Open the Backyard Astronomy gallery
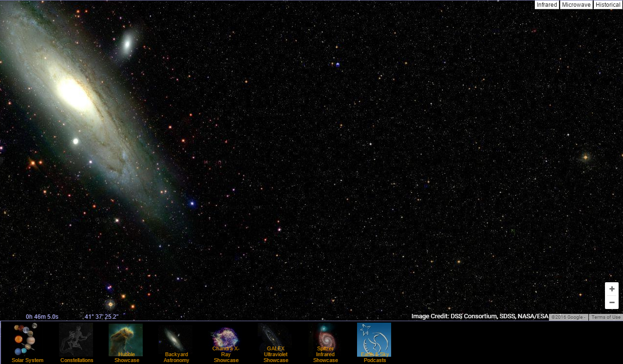Image resolution: width=623 pixels, height=364 pixels. [x=176, y=339]
